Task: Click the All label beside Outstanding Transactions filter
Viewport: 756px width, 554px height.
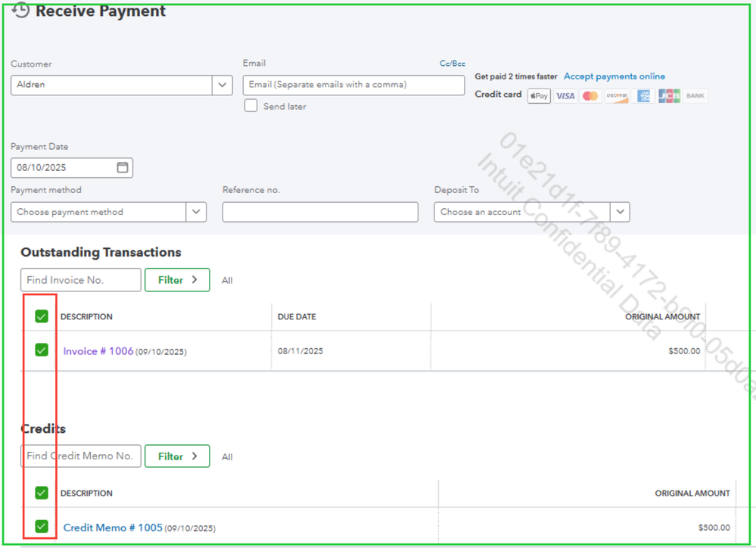Action: (227, 281)
